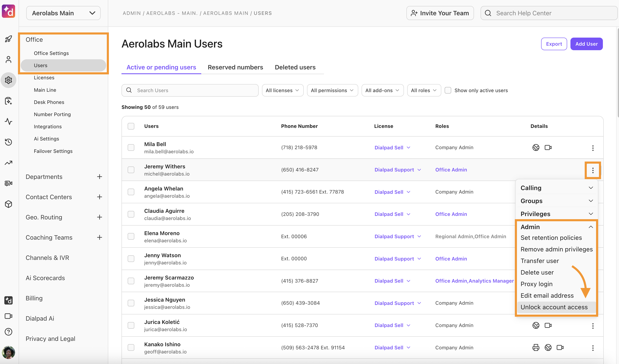Screen dimensions: 619x364
Task: Click the globe icon in Mila Bell's row
Action: [536, 147]
